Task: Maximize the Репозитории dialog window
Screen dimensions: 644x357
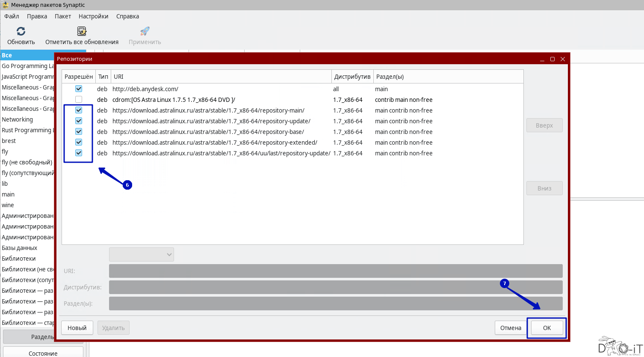Action: pyautogui.click(x=552, y=59)
